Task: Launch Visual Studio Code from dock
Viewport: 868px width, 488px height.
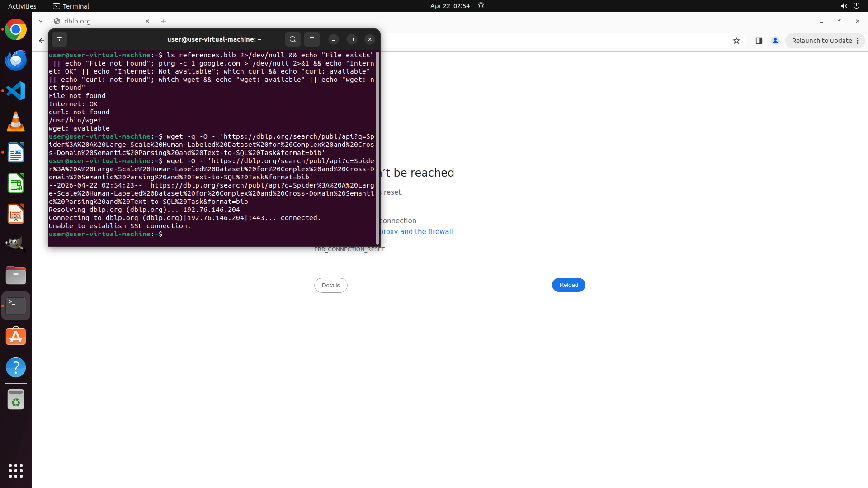Action: pos(16,91)
